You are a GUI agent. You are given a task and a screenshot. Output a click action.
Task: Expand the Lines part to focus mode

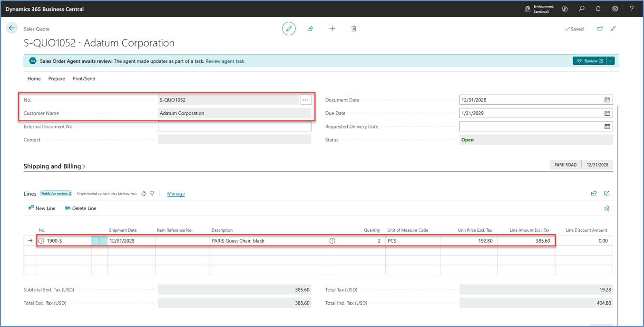[607, 193]
